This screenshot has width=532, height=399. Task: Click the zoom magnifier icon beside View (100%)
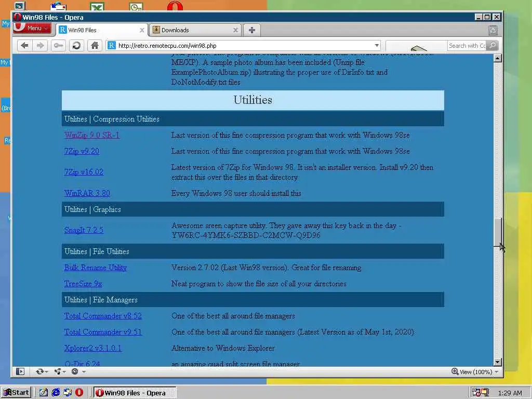pos(455,371)
